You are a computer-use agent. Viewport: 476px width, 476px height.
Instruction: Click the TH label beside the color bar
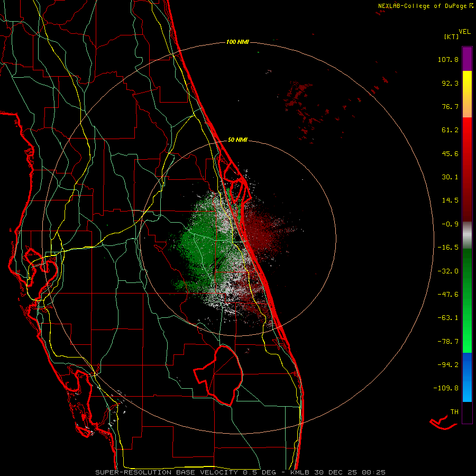click(454, 412)
